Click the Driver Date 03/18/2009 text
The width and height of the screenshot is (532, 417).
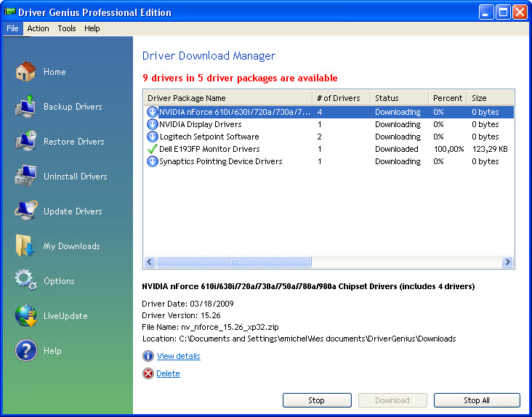coord(188,304)
